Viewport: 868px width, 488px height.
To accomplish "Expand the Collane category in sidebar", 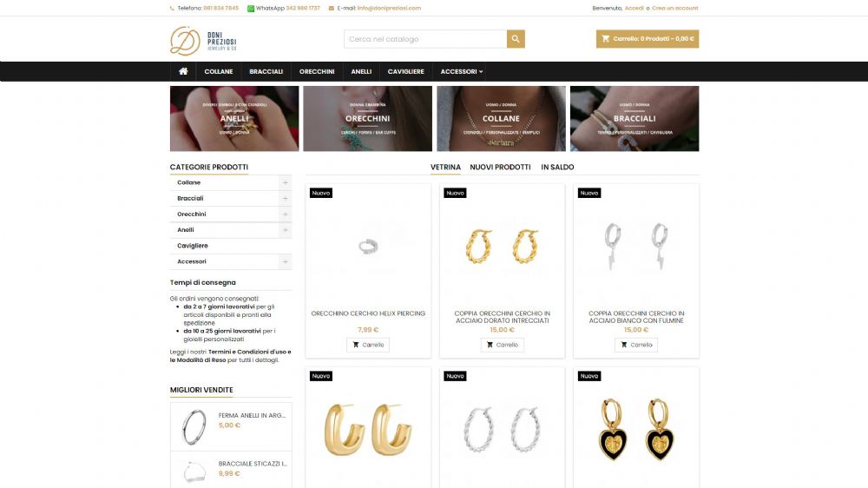I will [285, 182].
